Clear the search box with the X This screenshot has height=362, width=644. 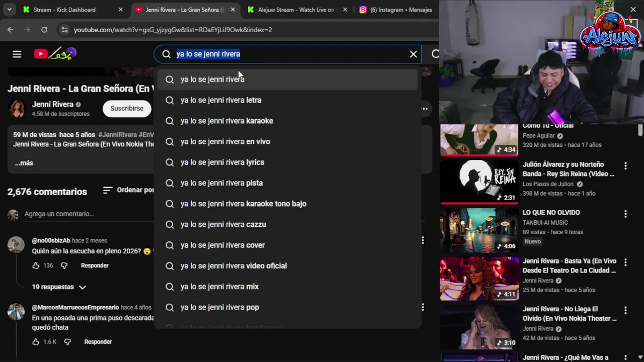click(x=413, y=54)
